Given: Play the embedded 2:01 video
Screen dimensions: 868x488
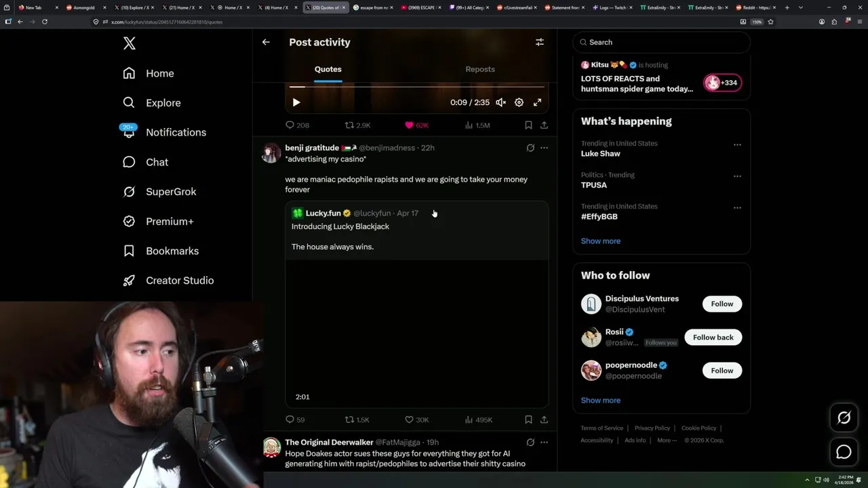Looking at the screenshot, I should pos(416,333).
